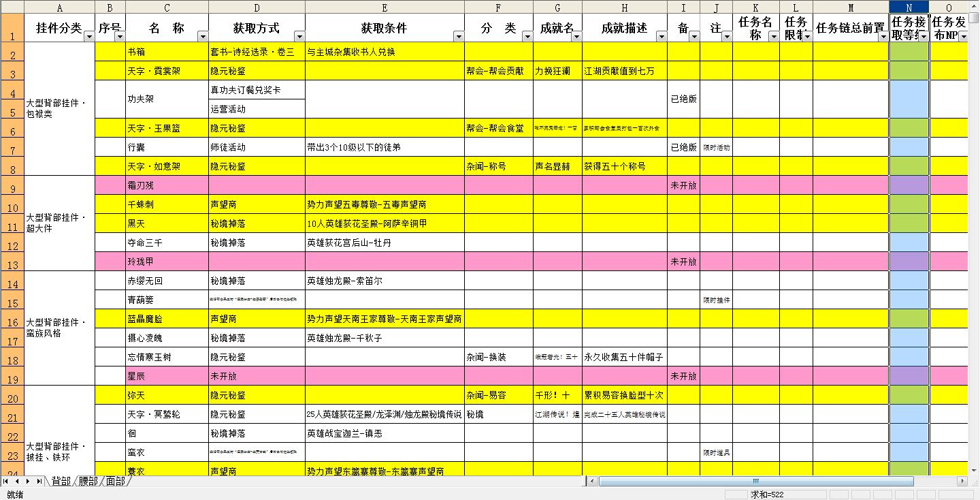This screenshot has width=980, height=500.
Task: Open the 分类 filter dropdown
Action: (527, 36)
